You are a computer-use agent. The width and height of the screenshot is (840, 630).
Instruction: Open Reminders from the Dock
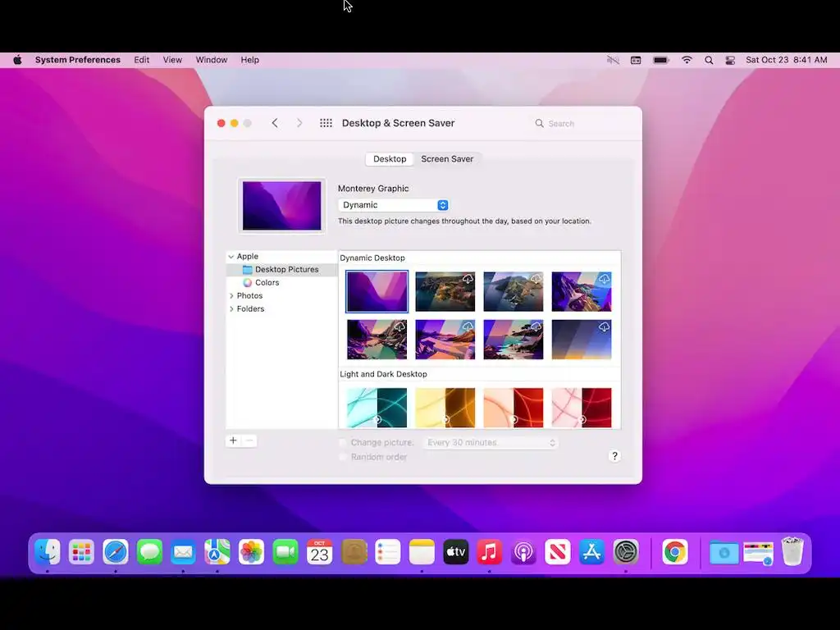click(387, 552)
